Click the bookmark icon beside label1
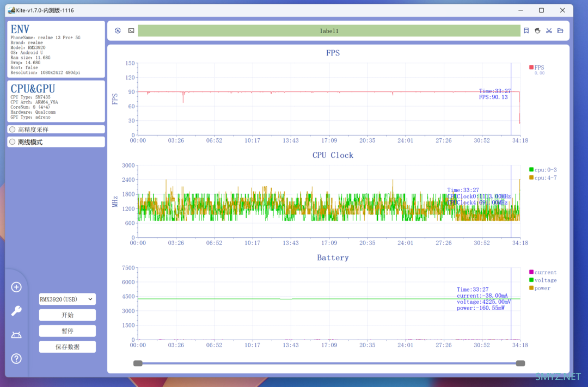 526,30
